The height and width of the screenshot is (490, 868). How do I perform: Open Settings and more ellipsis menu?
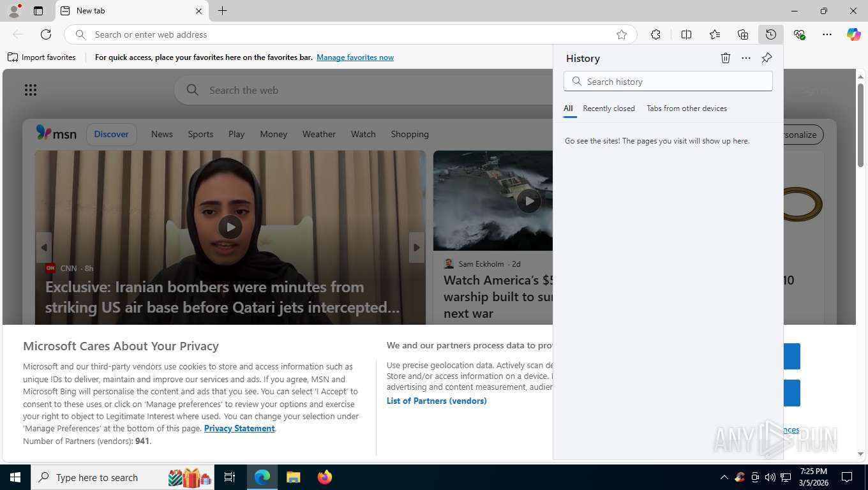click(827, 34)
